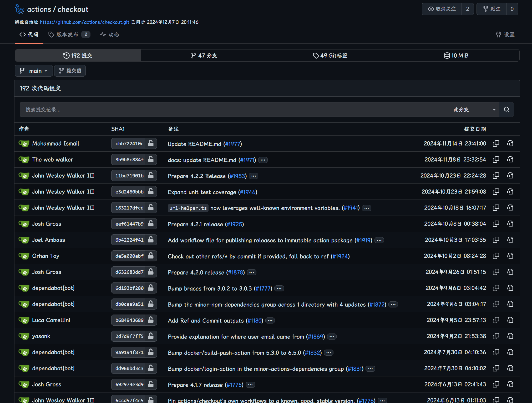The image size is (532, 403).
Task: Click signature lock icon beside cbb722410c
Action: tap(151, 143)
